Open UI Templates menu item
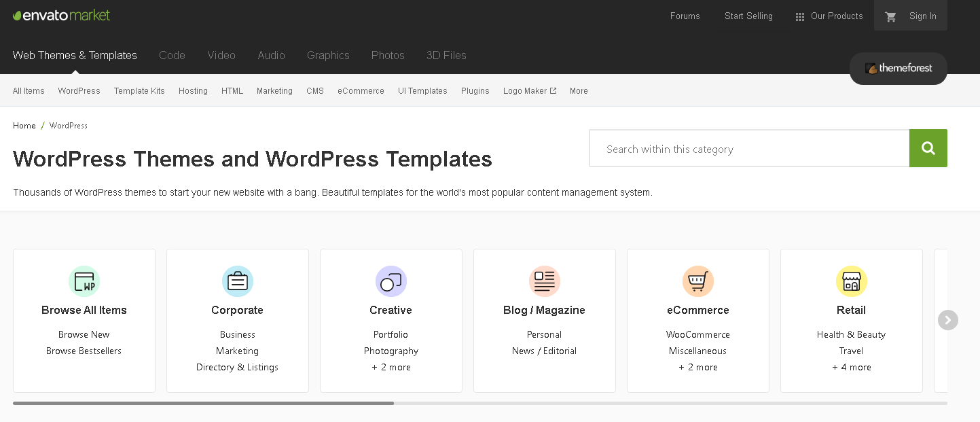The height and width of the screenshot is (422, 980). point(422,90)
